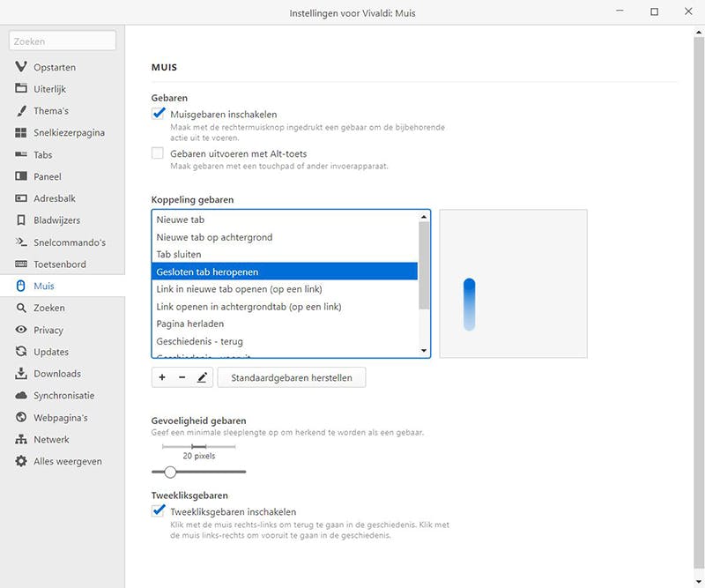705x588 pixels.
Task: Focus the Zoeken search field
Action: [x=63, y=41]
